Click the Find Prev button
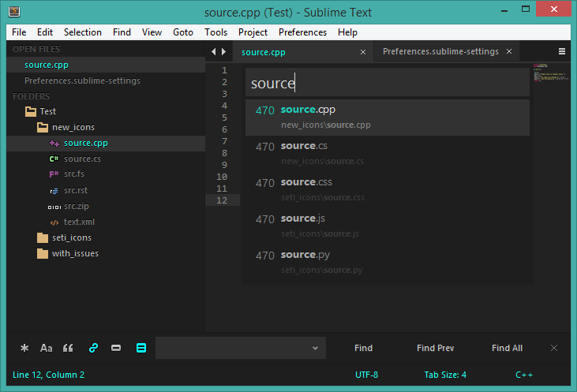Screen dimensions: 577x392 click(436, 348)
